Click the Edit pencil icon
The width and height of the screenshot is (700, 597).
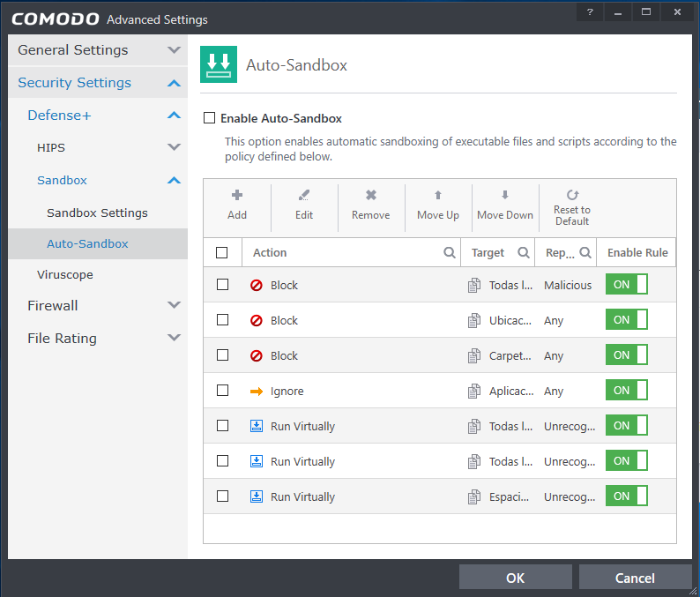tap(304, 196)
